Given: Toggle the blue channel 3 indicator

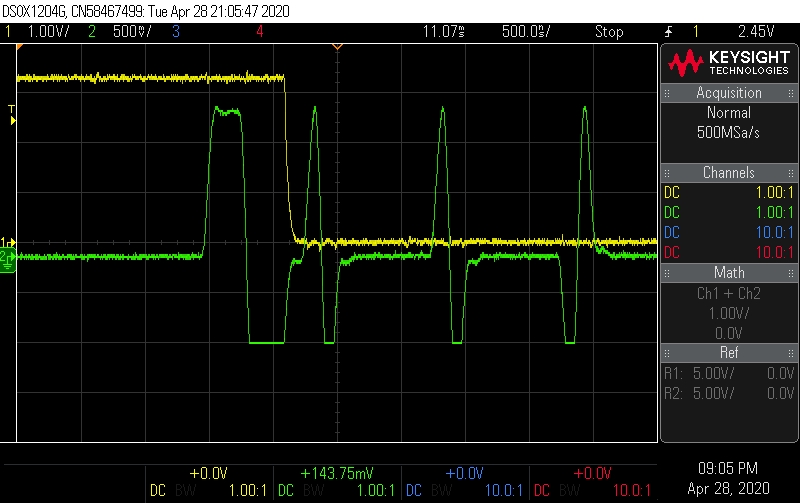Looking at the screenshot, I should point(174,31).
